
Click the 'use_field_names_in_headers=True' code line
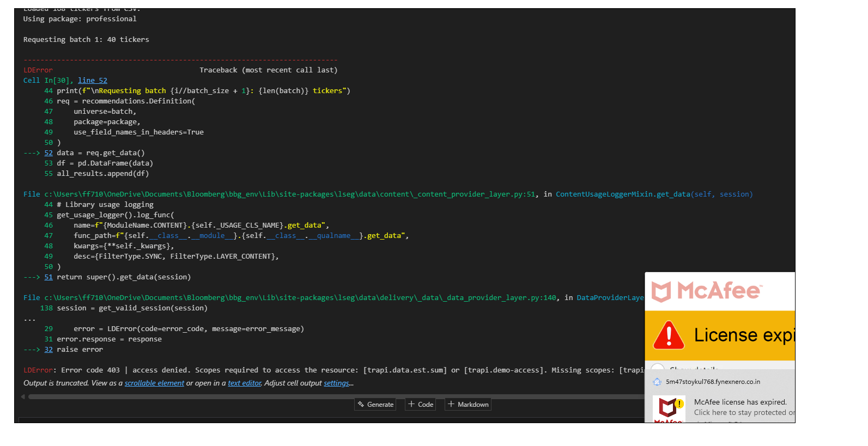pyautogui.click(x=139, y=132)
